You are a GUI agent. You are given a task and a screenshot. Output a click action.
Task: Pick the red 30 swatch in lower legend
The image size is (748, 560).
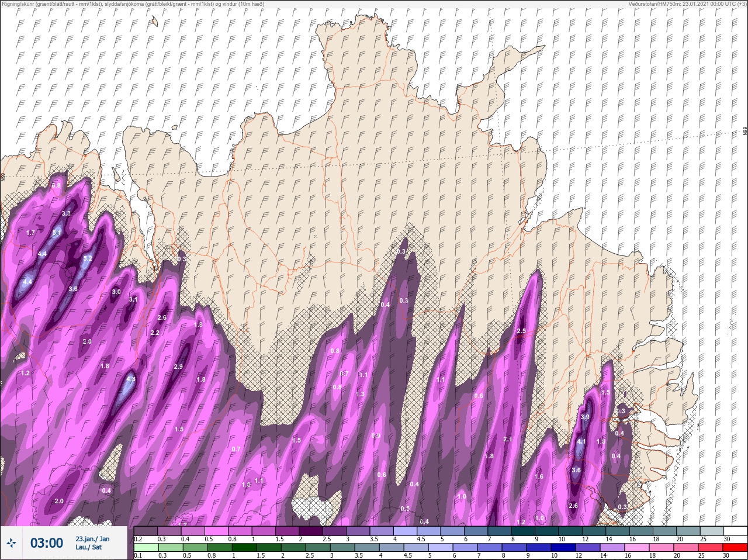[x=735, y=548]
